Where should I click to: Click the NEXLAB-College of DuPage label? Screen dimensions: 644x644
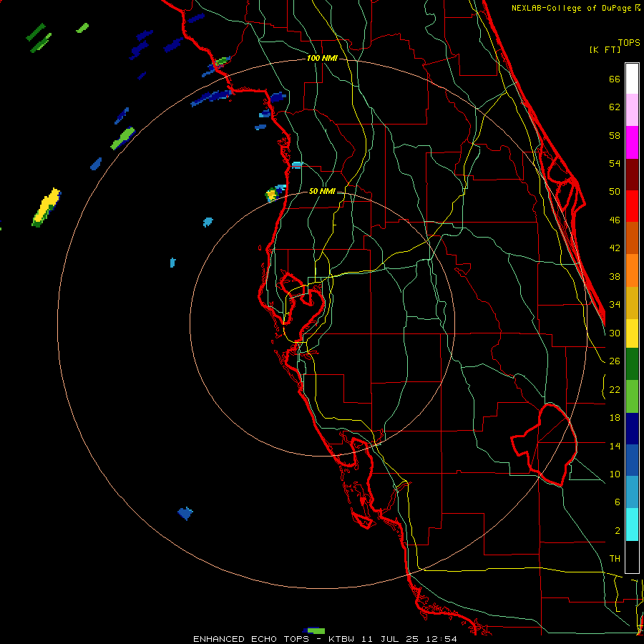(571, 8)
